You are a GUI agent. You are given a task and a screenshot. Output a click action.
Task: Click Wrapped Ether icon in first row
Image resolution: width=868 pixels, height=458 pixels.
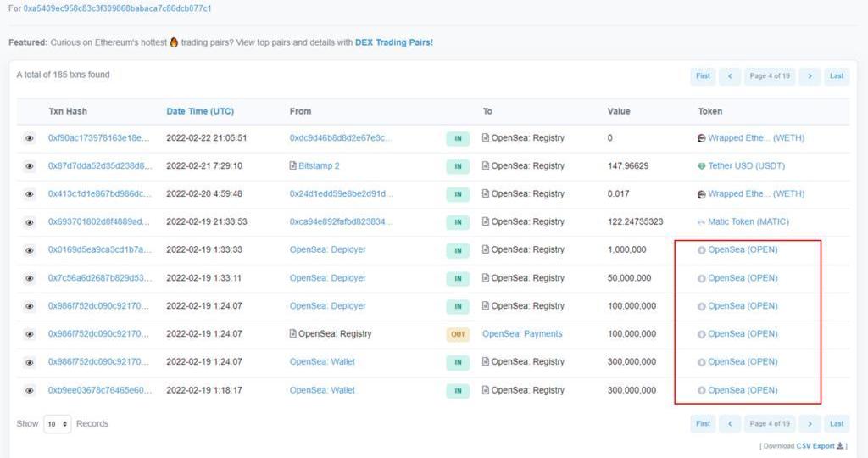click(701, 138)
